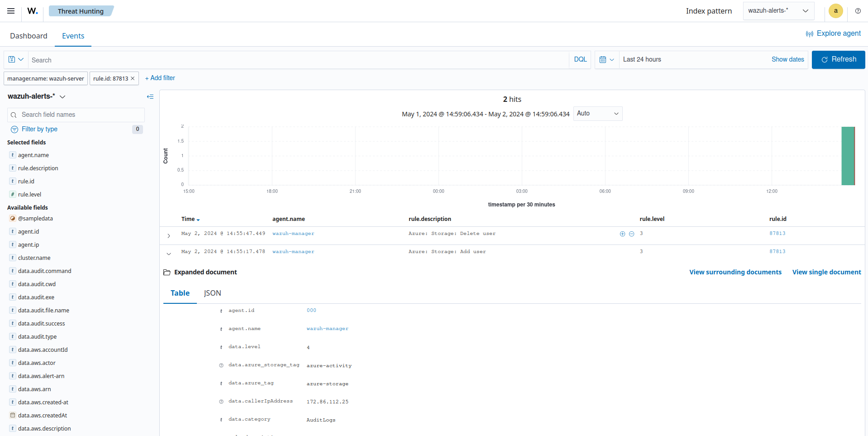868x436 pixels.
Task: Open the user avatar menu
Action: [835, 11]
